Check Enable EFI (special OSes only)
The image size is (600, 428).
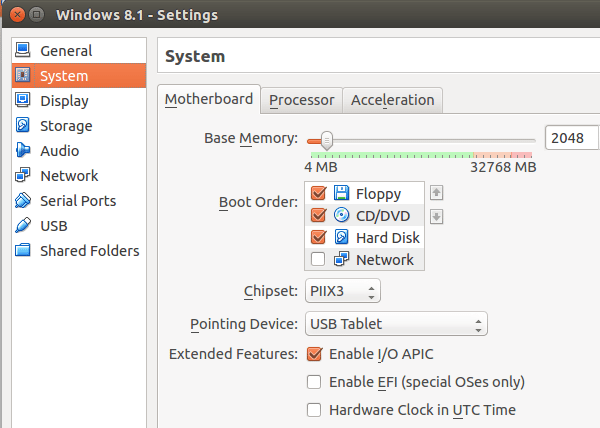[x=314, y=382]
